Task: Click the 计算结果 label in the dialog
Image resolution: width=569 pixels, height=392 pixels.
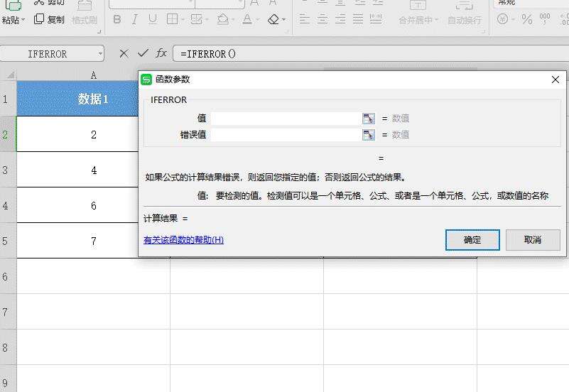Action: click(x=161, y=218)
